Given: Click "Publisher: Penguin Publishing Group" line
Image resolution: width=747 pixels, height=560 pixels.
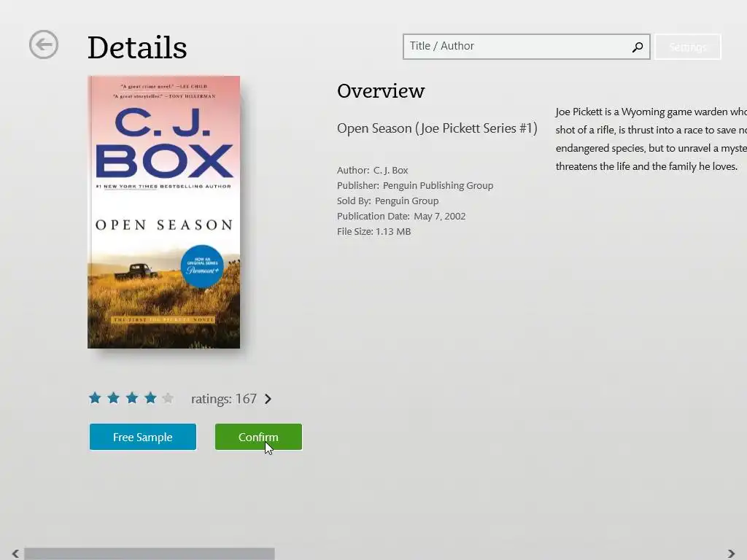Looking at the screenshot, I should (415, 185).
